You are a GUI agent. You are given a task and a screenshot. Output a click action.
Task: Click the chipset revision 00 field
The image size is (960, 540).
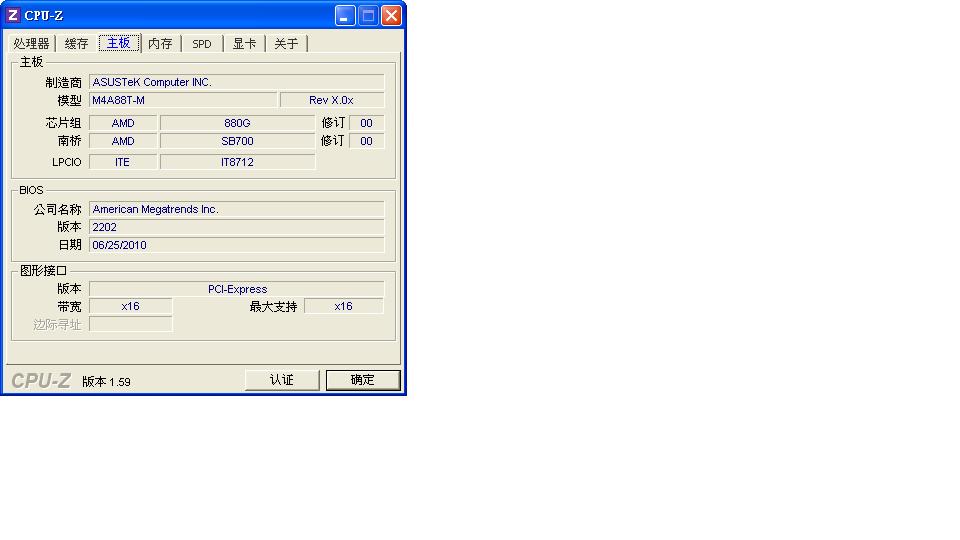367,123
